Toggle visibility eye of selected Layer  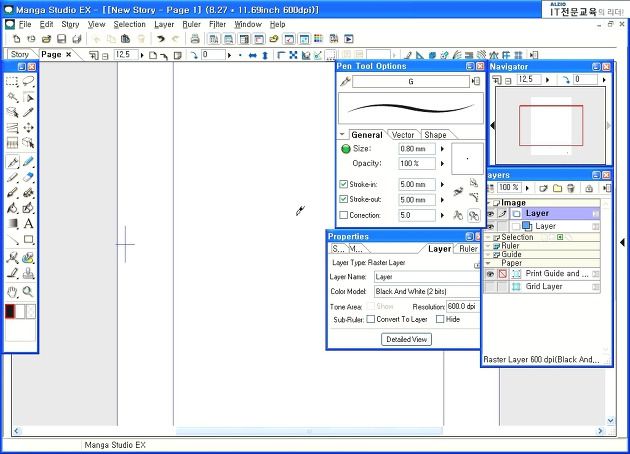pos(491,213)
